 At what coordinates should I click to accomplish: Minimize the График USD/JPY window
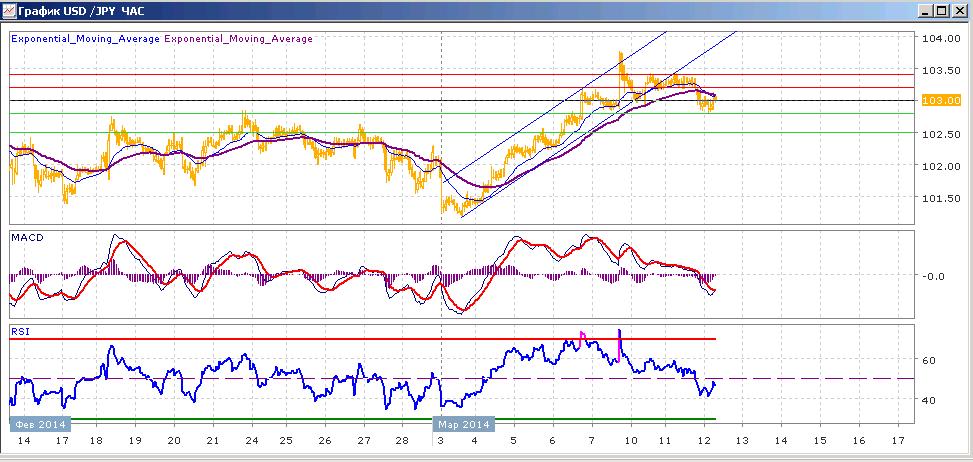coord(925,11)
